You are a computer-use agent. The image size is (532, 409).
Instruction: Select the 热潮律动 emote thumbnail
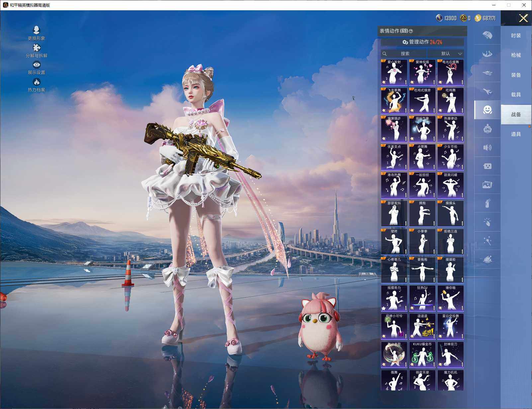pyautogui.click(x=451, y=129)
